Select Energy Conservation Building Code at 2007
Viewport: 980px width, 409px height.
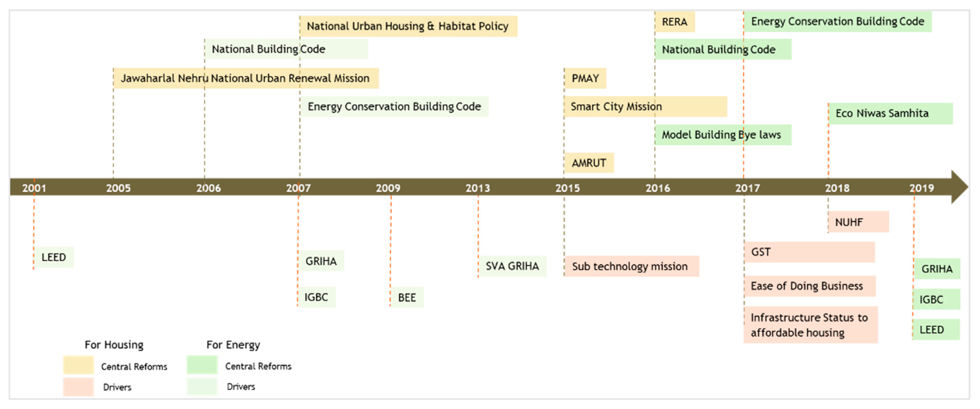(394, 106)
